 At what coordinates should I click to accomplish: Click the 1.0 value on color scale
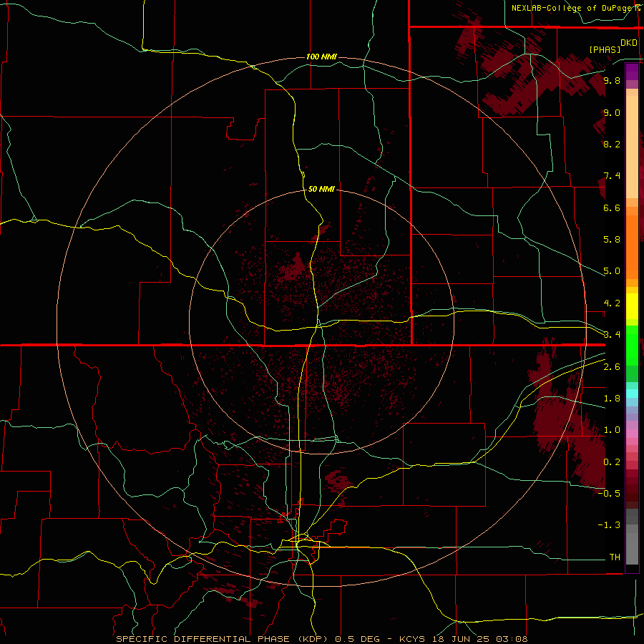coord(612,430)
